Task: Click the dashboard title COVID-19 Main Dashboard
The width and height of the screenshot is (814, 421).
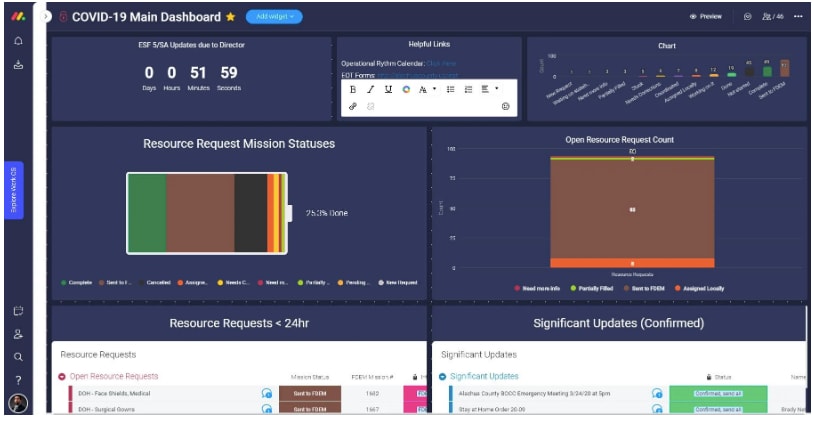Action: tap(146, 17)
